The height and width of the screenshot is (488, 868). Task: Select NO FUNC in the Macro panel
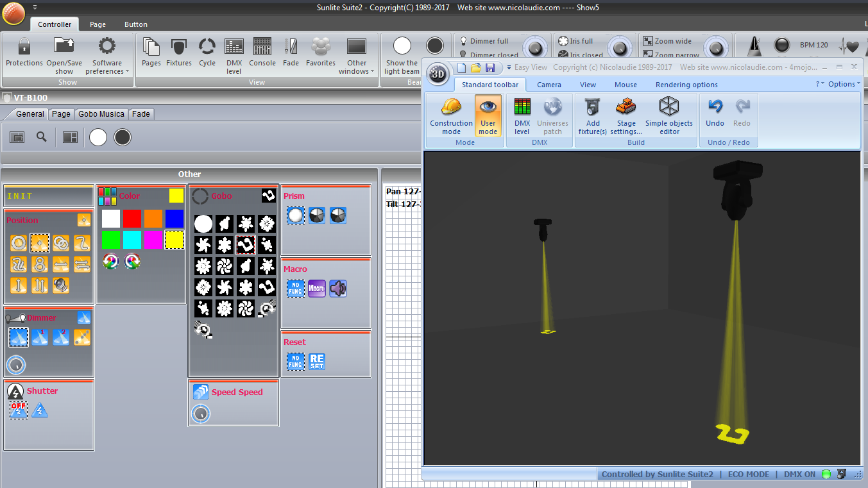(296, 289)
